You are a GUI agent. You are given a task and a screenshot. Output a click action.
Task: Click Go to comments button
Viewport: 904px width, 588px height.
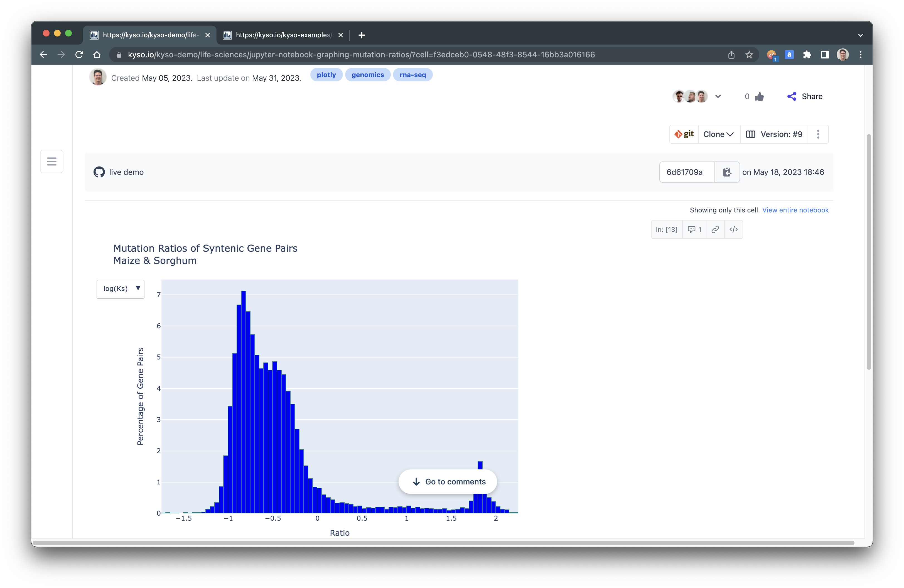pos(448,482)
